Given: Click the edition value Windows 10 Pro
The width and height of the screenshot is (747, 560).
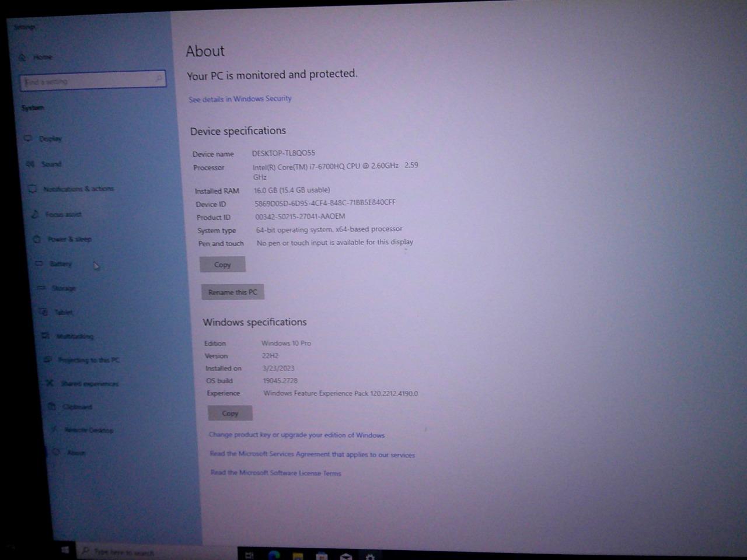Looking at the screenshot, I should pos(286,343).
